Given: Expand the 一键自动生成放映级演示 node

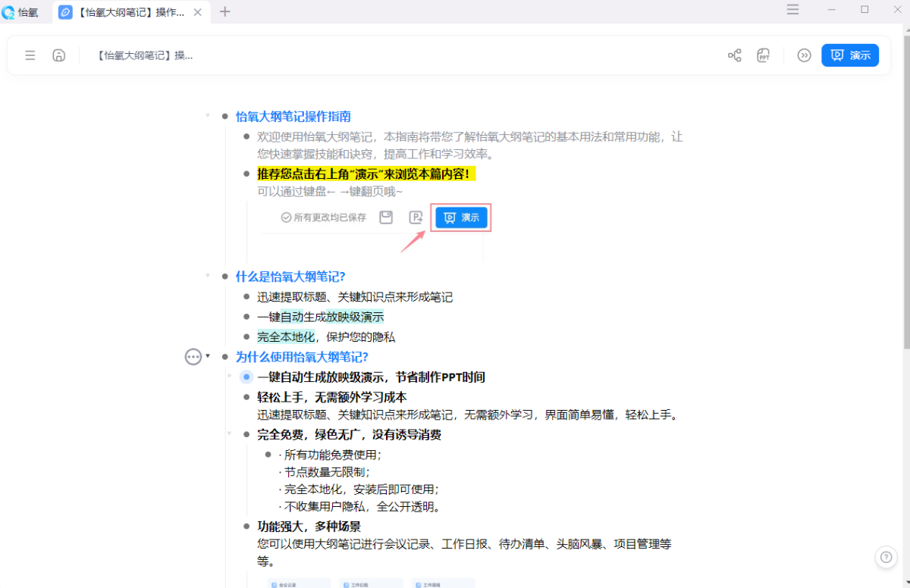Looking at the screenshot, I should click(230, 375).
